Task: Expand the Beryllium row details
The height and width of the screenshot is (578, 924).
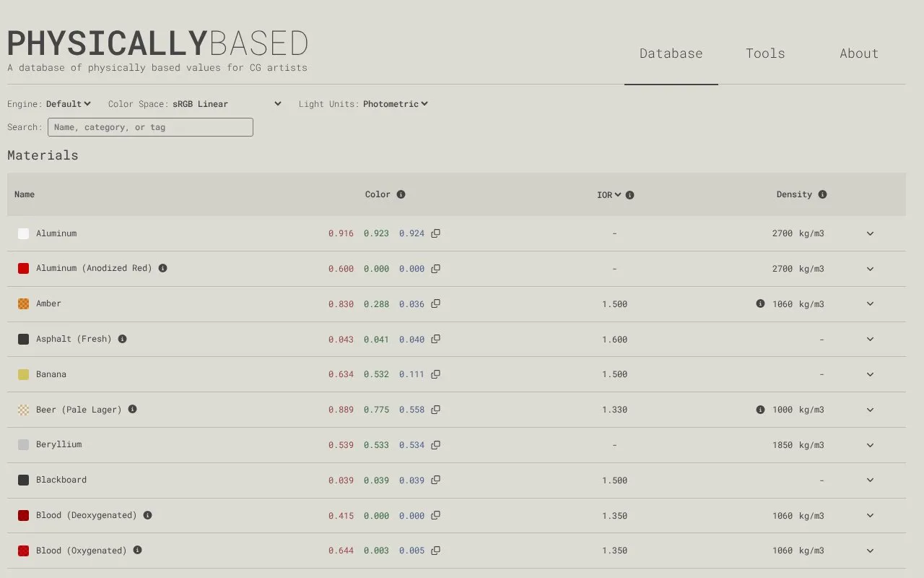Action: click(870, 445)
